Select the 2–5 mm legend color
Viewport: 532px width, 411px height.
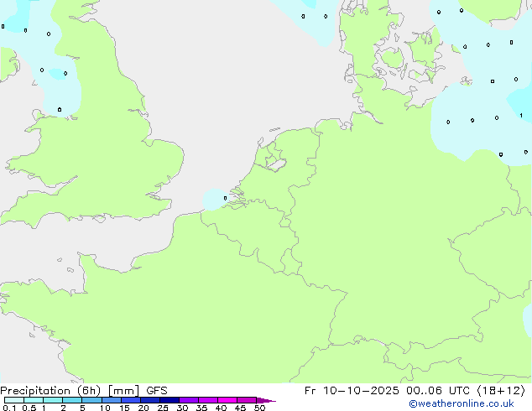coord(72,400)
